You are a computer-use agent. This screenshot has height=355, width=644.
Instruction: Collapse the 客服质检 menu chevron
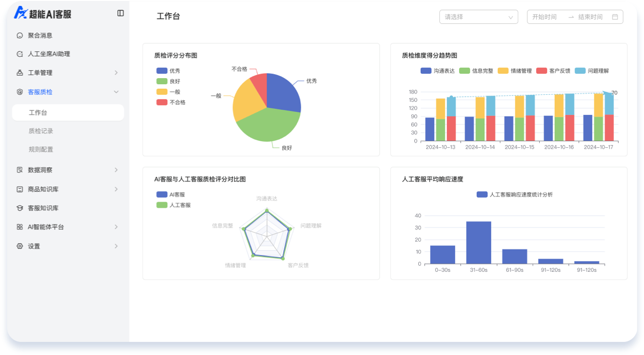116,92
